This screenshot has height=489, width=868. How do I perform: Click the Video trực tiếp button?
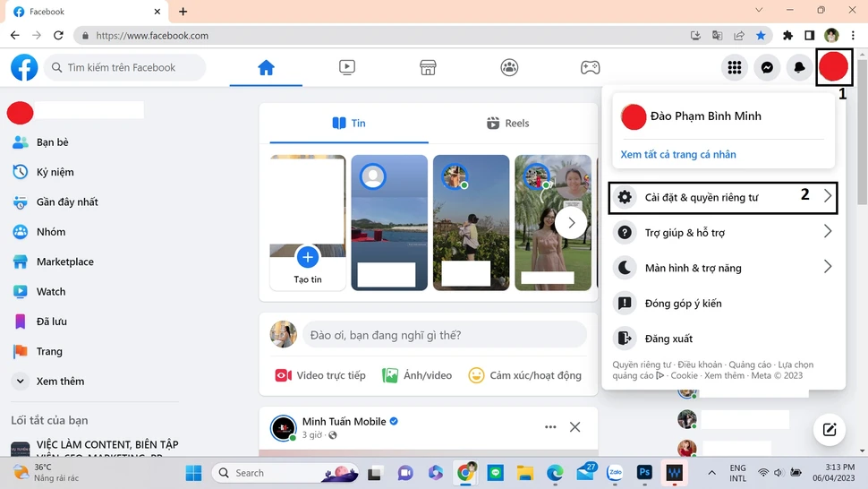pos(320,375)
